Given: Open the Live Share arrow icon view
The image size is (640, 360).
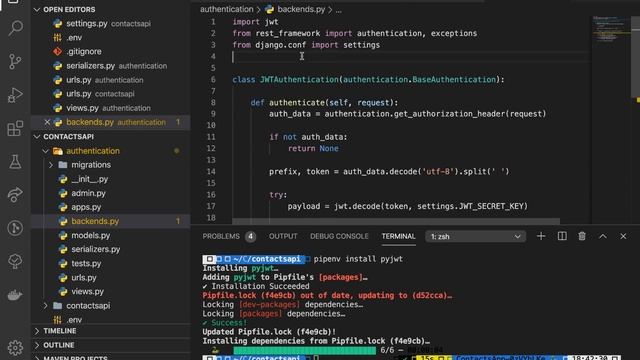Looking at the screenshot, I should pos(16,195).
